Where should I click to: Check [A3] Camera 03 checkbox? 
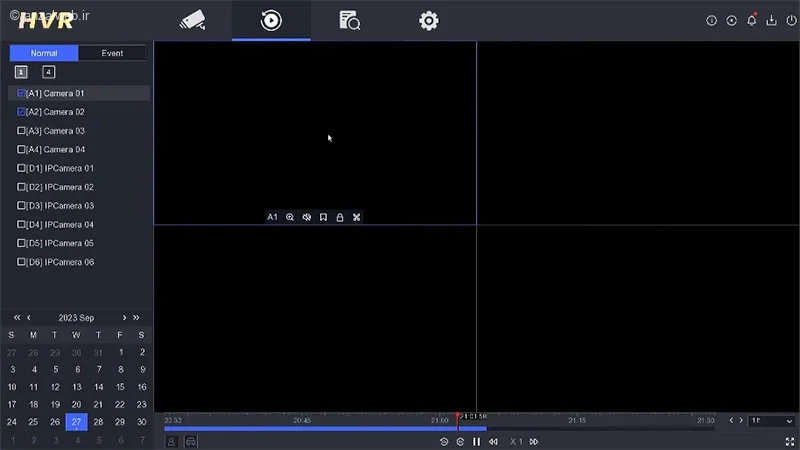click(21, 131)
